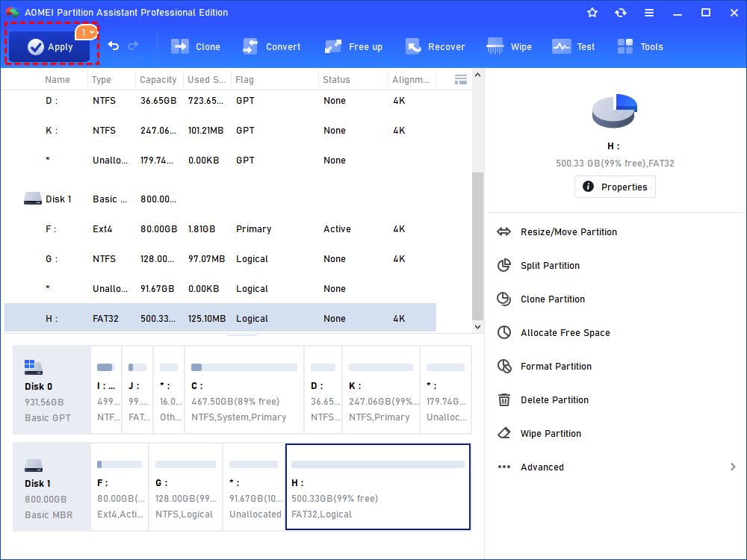Open the Test menu

573,46
